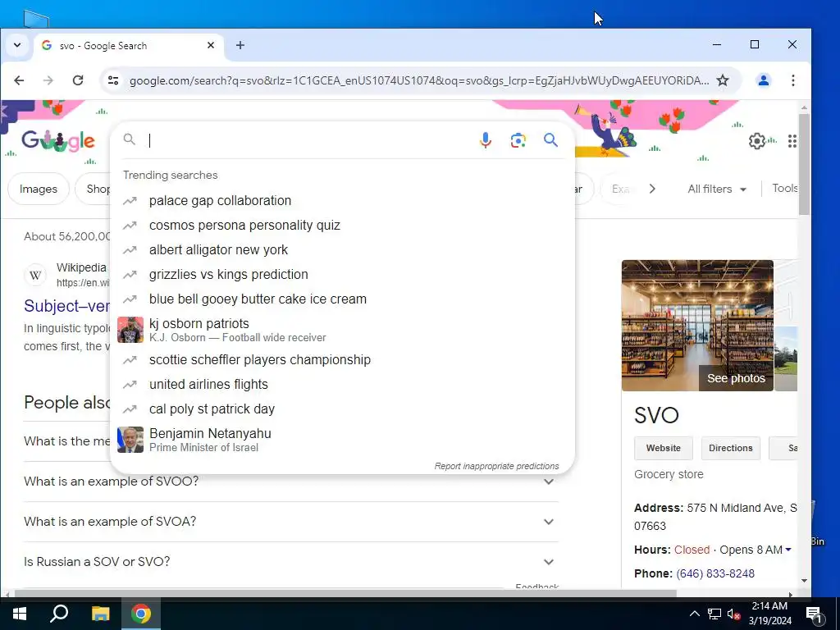
Task: Click the vertical page scrollbar
Action: point(804,164)
